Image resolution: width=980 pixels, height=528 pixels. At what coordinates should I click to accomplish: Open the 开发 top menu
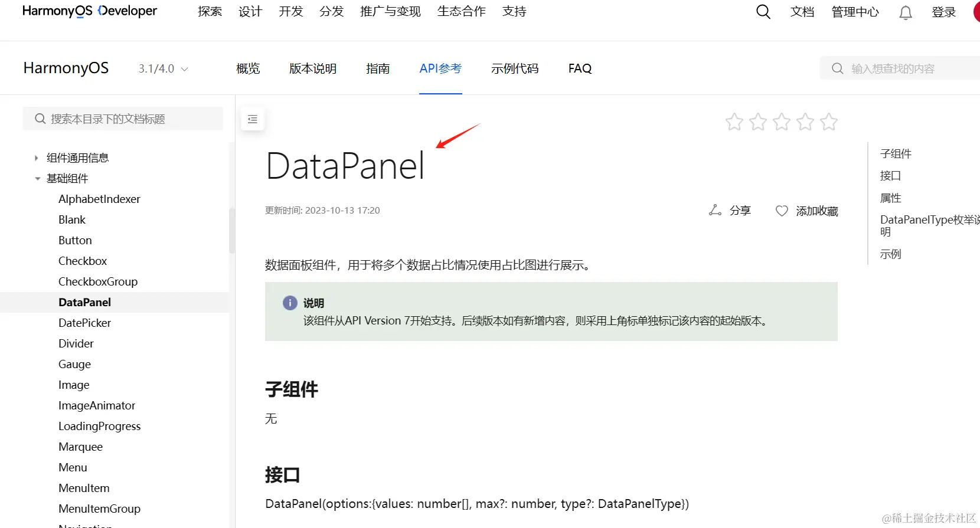point(291,12)
